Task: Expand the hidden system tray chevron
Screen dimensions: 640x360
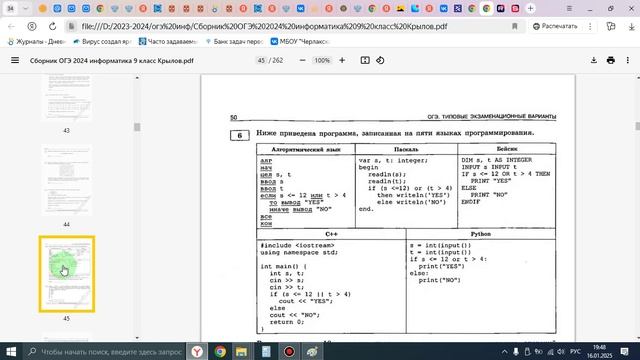Action: (504, 351)
